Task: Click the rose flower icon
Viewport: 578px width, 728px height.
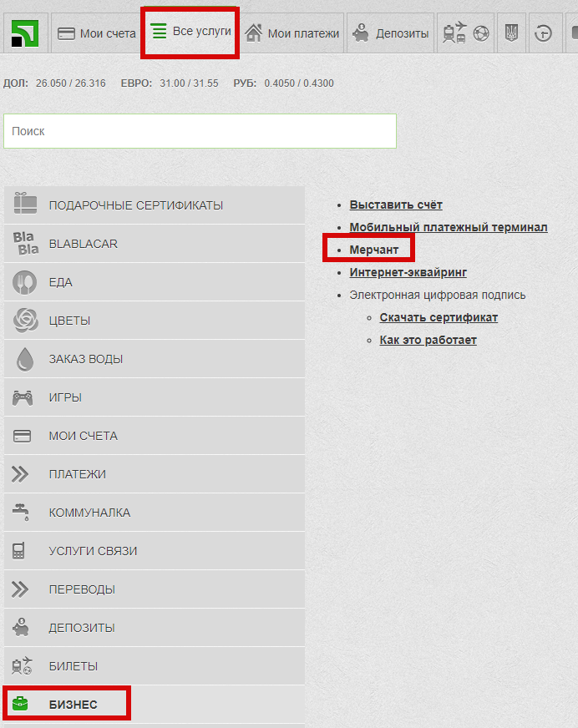Action: pyautogui.click(x=24, y=321)
